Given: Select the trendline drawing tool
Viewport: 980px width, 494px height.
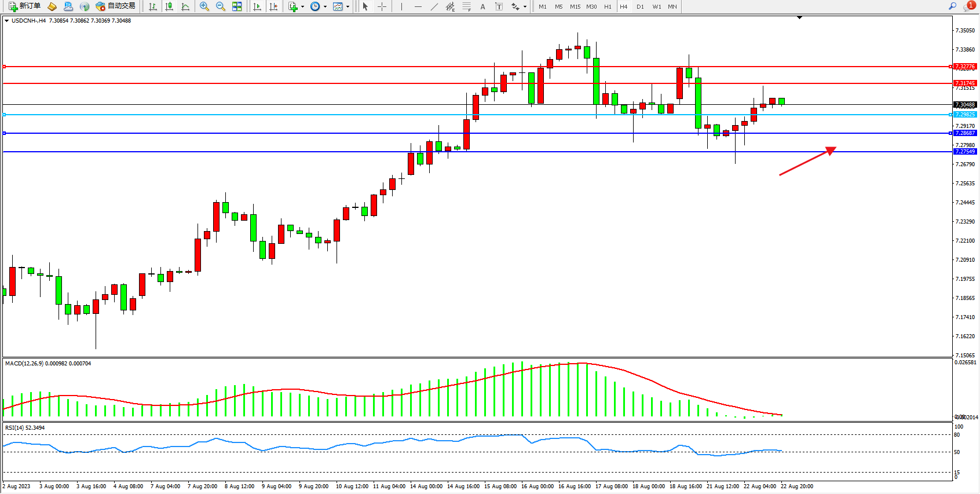Looking at the screenshot, I should (x=434, y=6).
